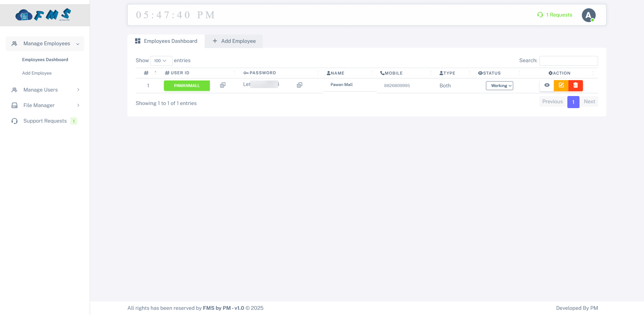Click the FMS cloud logo
Viewport: 644px width, 315px height.
click(43, 15)
